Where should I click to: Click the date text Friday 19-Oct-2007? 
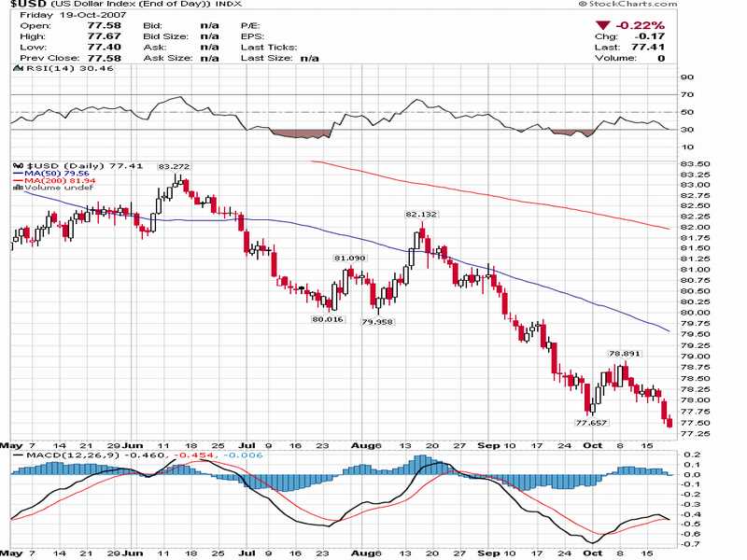(x=73, y=15)
